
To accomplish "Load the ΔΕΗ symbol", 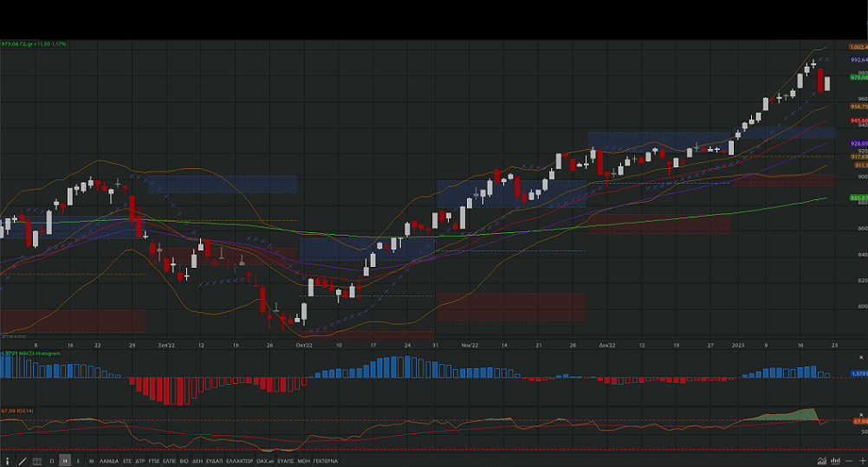I will pyautogui.click(x=197, y=461).
